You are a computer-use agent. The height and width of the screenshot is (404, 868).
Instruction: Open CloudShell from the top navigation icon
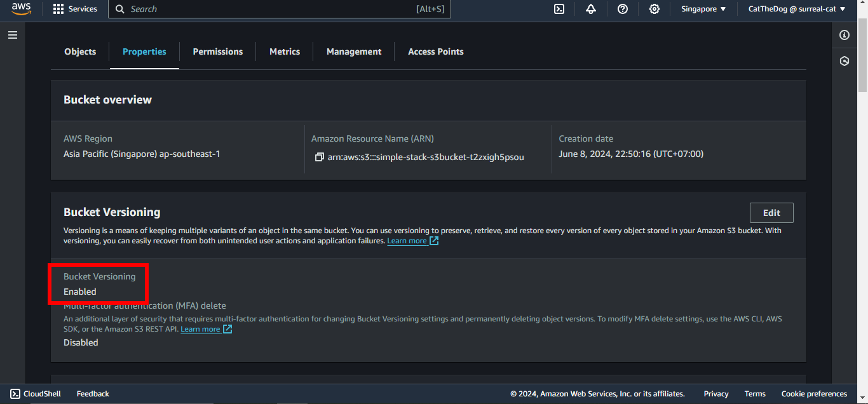[x=559, y=9]
